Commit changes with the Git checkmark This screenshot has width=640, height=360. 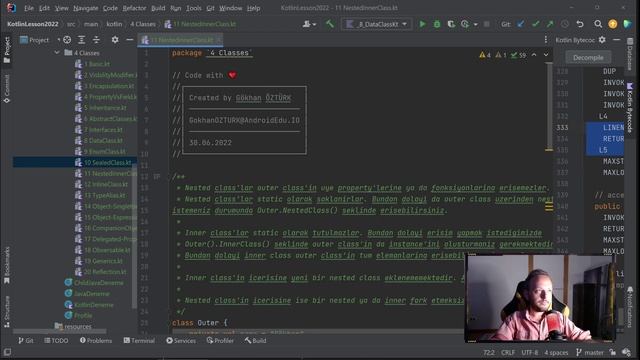(x=535, y=24)
